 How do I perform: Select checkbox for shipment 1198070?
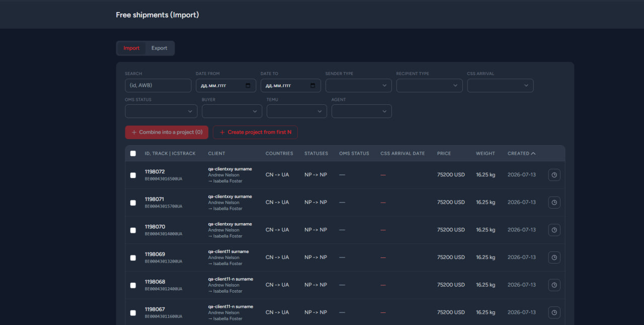point(133,230)
